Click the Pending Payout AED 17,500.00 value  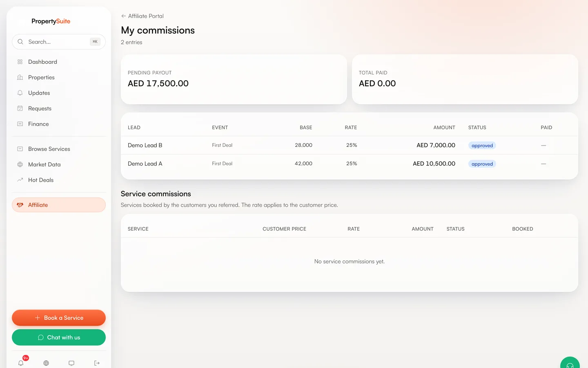[x=158, y=83]
